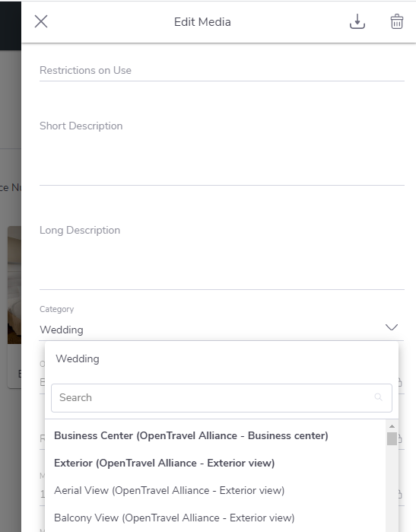Click the lock icon beside the scrollbar thumb
The height and width of the screenshot is (532, 416).
click(x=400, y=438)
